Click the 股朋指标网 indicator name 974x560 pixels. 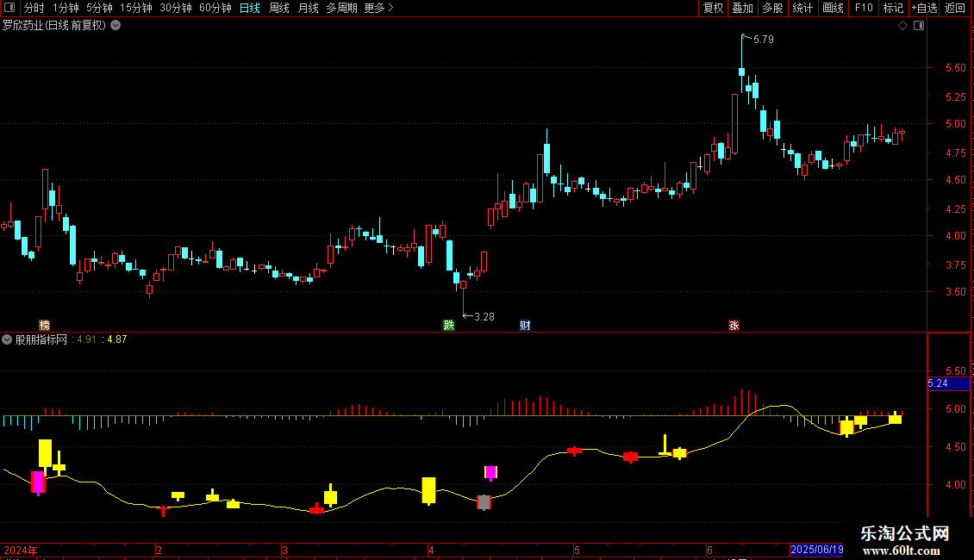[x=41, y=339]
